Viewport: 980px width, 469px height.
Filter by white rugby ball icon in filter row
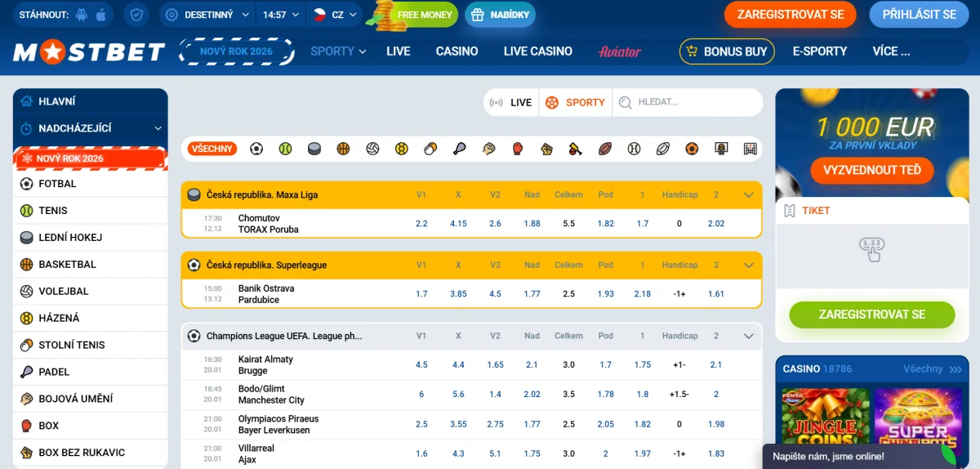point(663,149)
